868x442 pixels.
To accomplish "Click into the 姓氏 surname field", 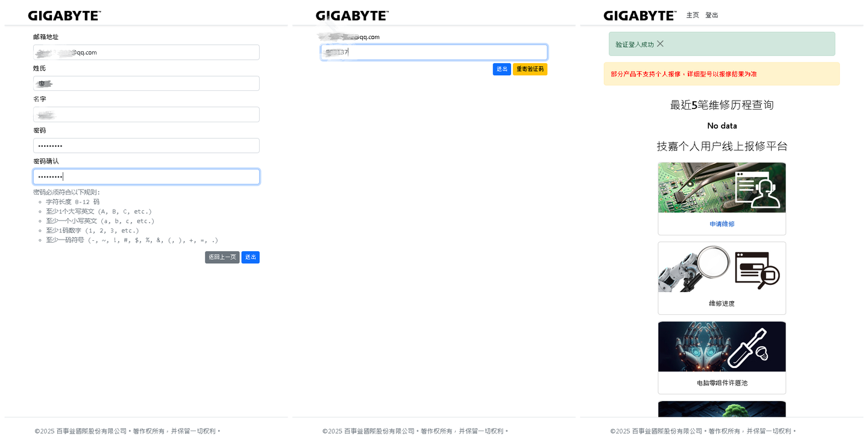I will pyautogui.click(x=146, y=84).
